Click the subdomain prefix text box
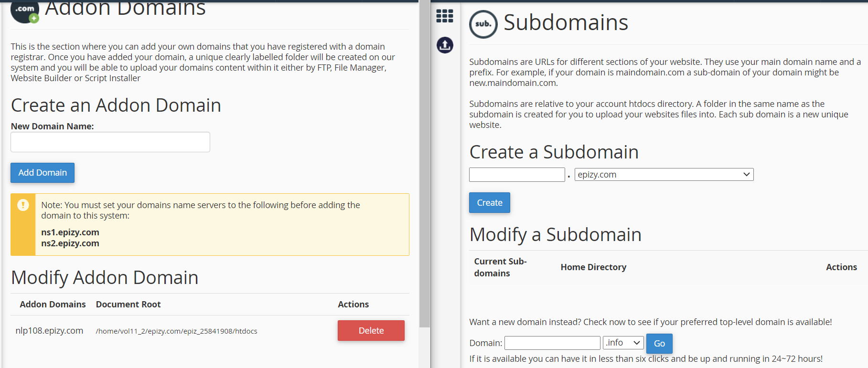The image size is (868, 368). (x=517, y=175)
